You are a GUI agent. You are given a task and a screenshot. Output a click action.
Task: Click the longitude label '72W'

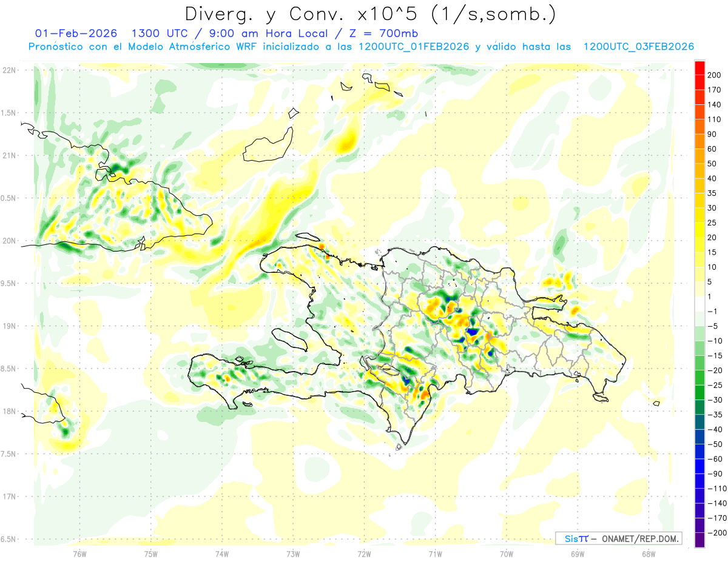tap(364, 554)
